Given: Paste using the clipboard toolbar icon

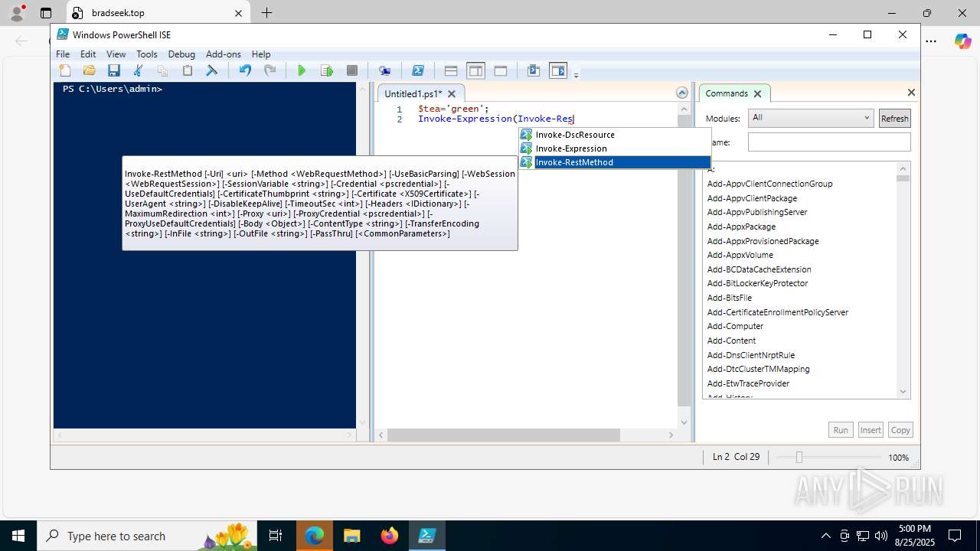Looking at the screenshot, I should (x=187, y=70).
